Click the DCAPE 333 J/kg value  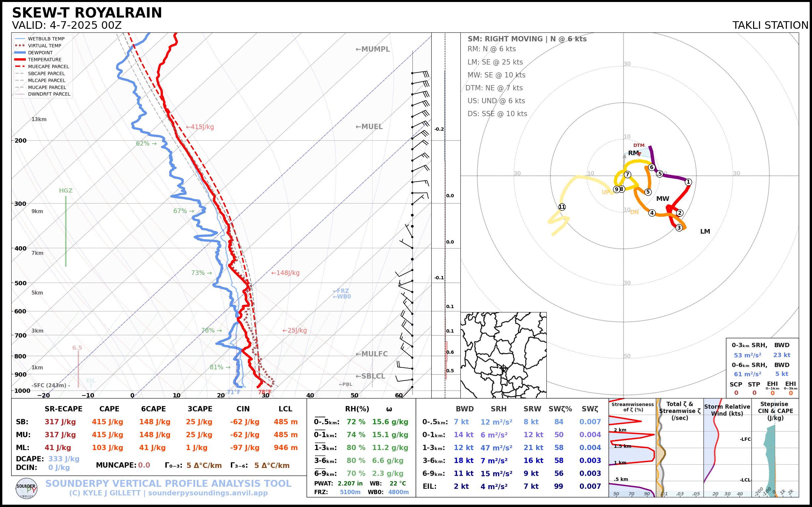click(64, 459)
